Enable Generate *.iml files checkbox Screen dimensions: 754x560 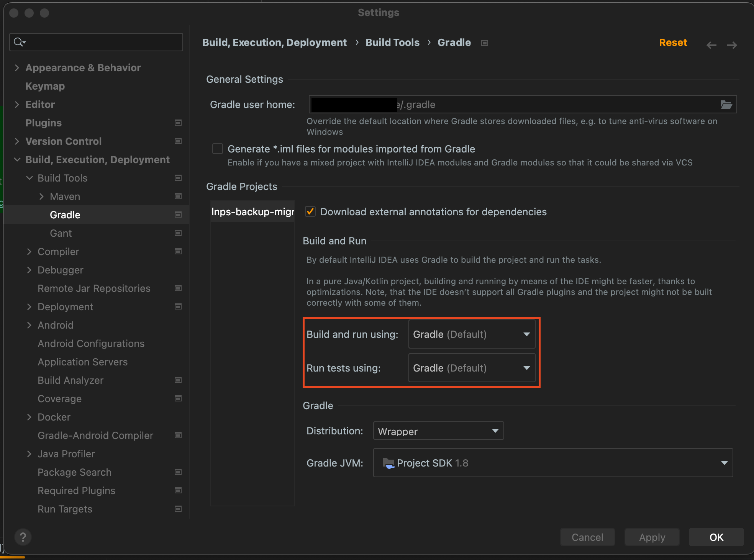[218, 149]
